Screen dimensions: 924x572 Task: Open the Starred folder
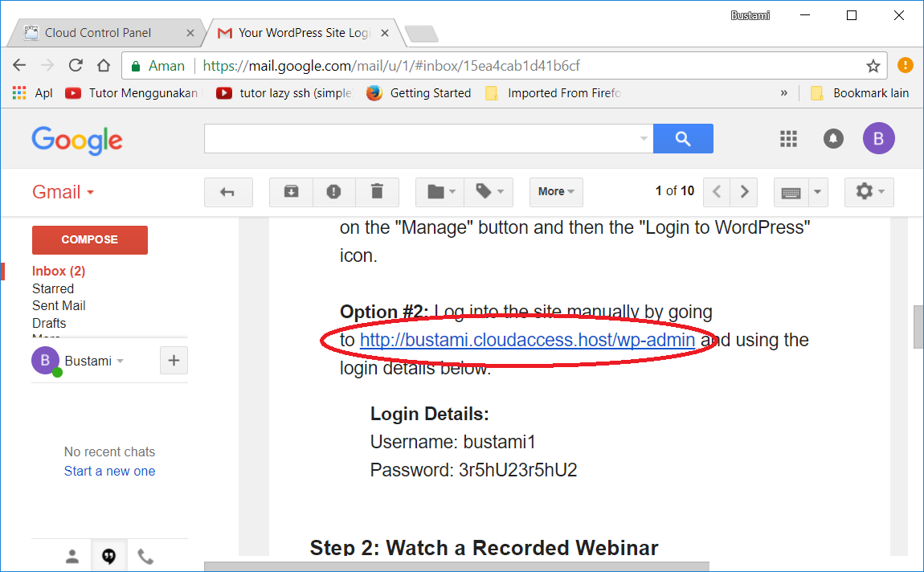[x=53, y=288]
